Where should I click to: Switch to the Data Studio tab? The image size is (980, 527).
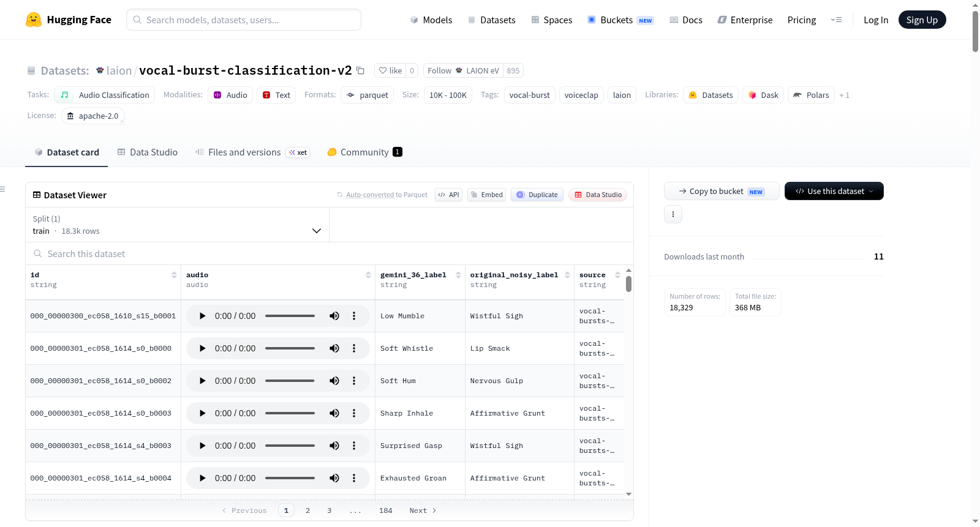click(x=148, y=152)
